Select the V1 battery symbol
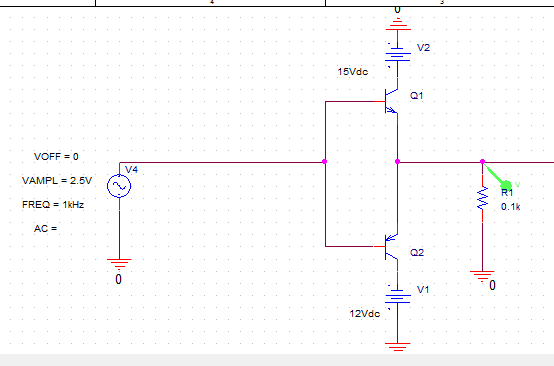 tap(397, 297)
